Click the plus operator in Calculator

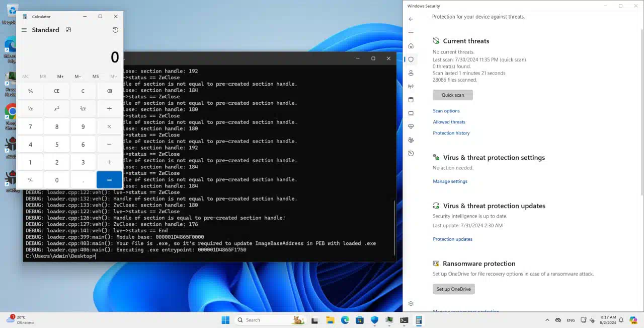click(x=109, y=162)
